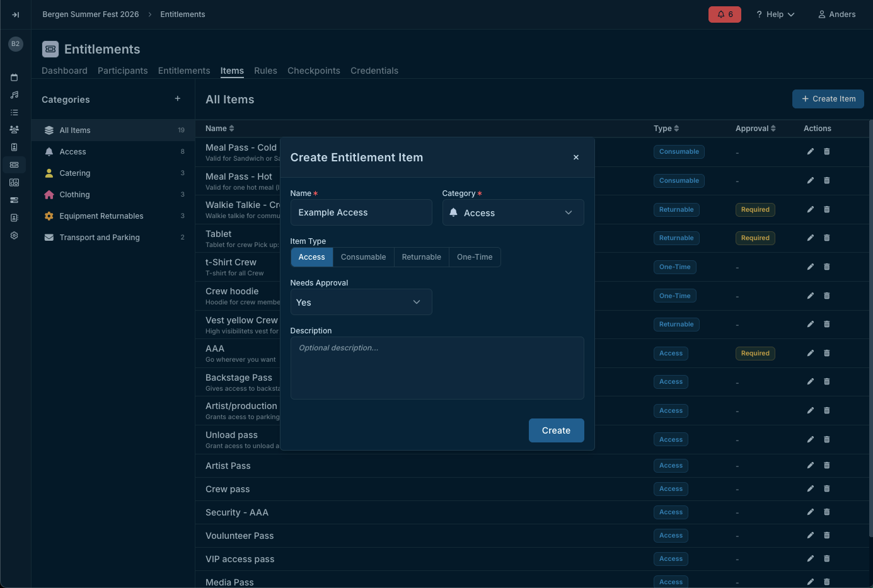Sort table by Name column
873x588 pixels.
point(220,128)
